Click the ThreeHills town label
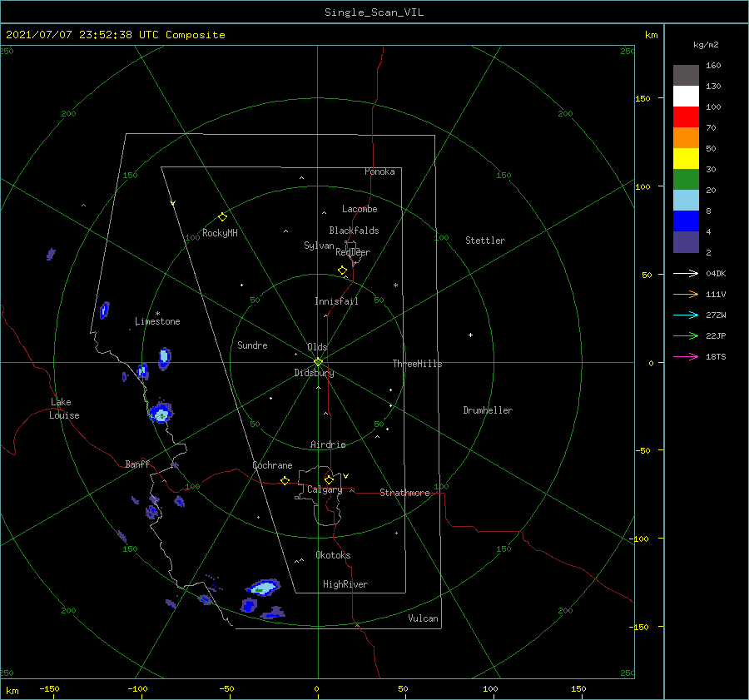Image resolution: width=749 pixels, height=700 pixels. [x=417, y=364]
